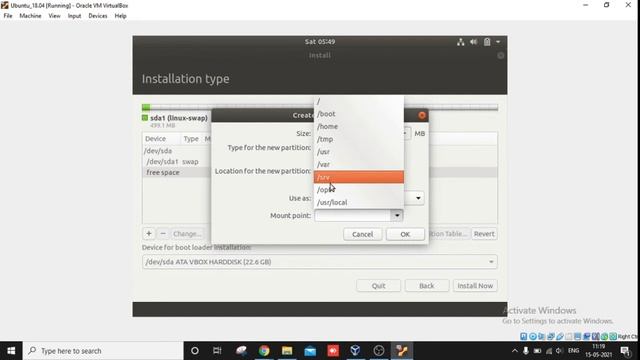
Task: Click the hard disk indicator in the VirtualBox status bar
Action: tap(524, 337)
